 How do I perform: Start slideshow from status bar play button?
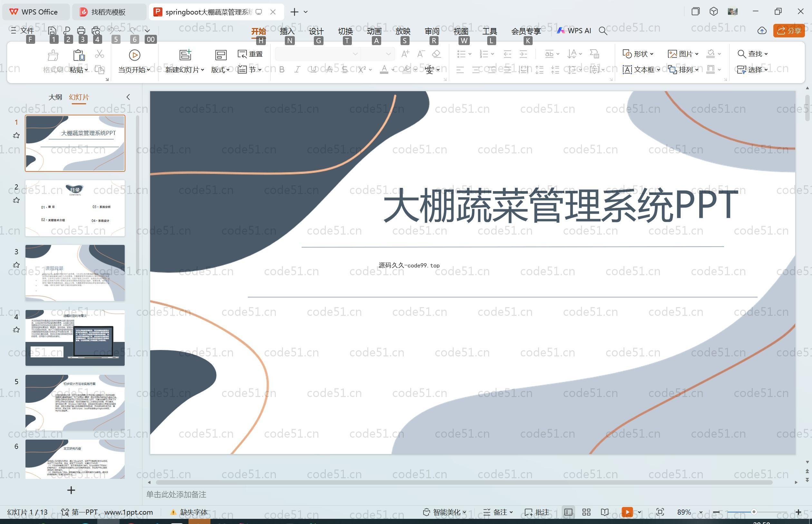click(627, 512)
